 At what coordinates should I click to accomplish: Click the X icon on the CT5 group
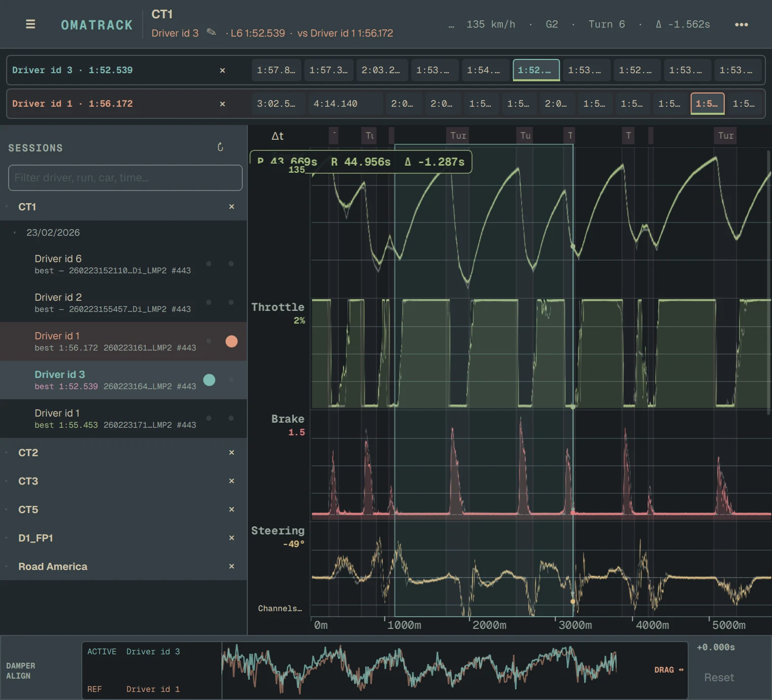click(232, 510)
